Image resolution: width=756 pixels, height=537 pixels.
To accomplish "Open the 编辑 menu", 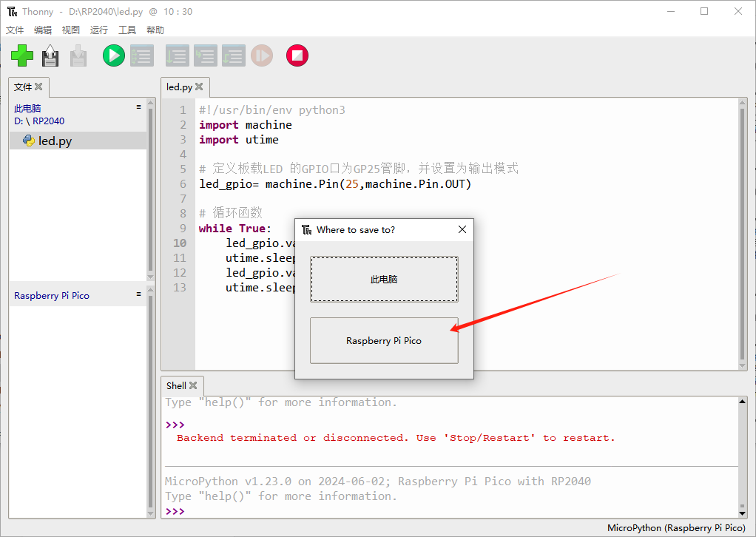I will coord(43,30).
